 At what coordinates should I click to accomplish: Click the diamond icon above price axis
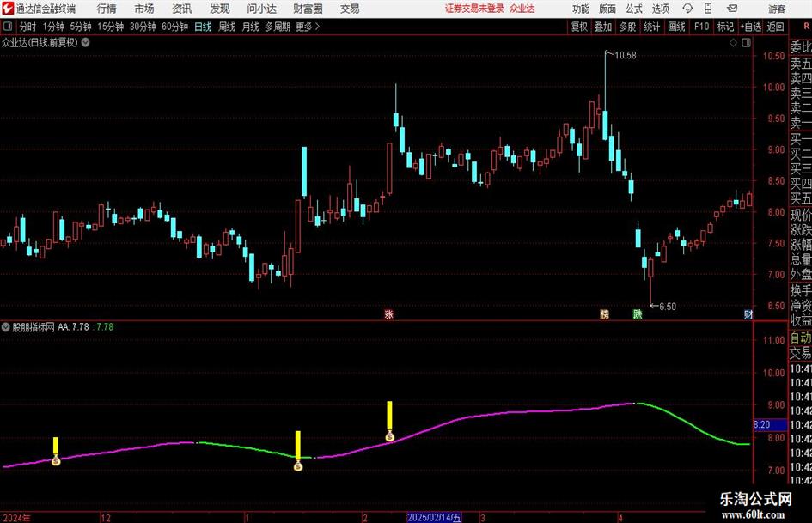click(x=733, y=43)
